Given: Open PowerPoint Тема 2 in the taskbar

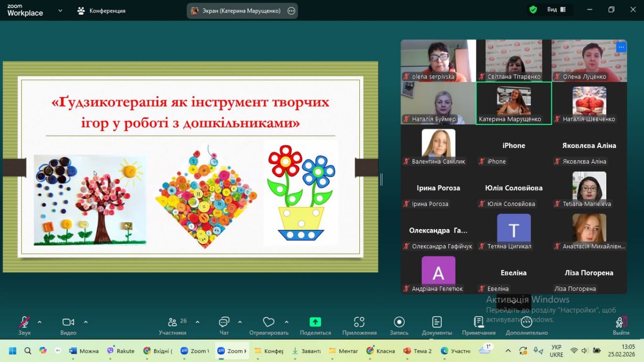Looking at the screenshot, I should 418,351.
